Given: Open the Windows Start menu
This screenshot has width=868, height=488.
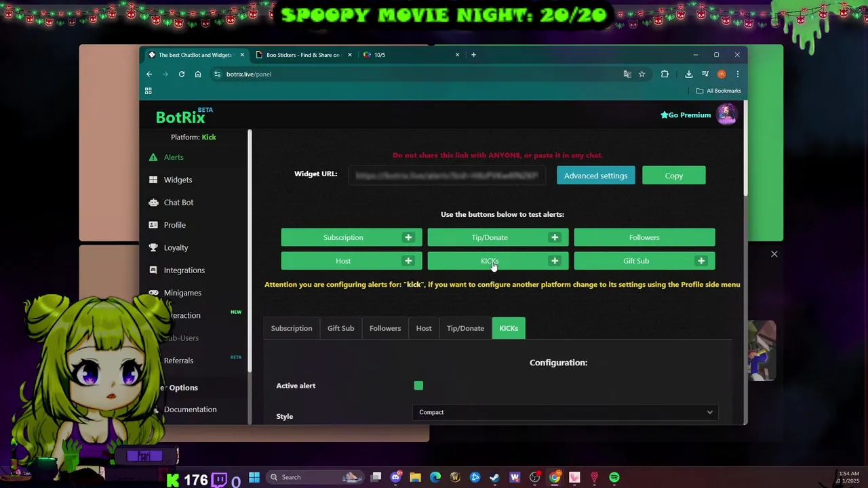Looking at the screenshot, I should click(x=254, y=477).
